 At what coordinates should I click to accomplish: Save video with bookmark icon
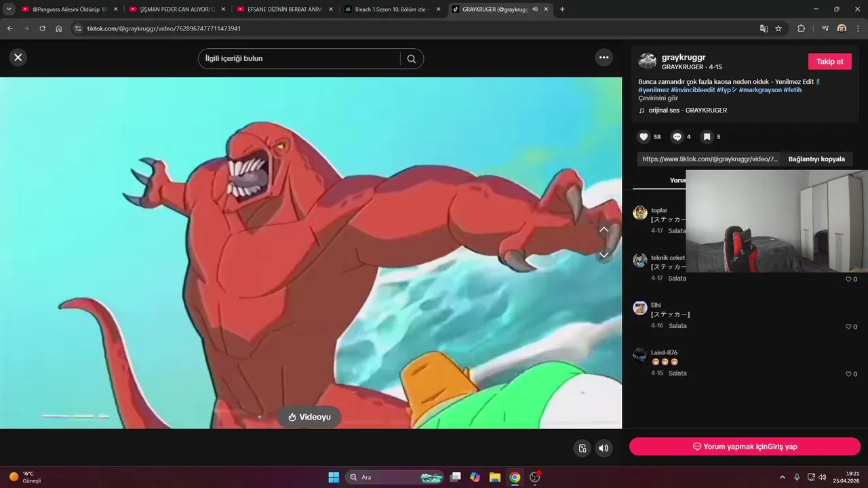tap(707, 137)
